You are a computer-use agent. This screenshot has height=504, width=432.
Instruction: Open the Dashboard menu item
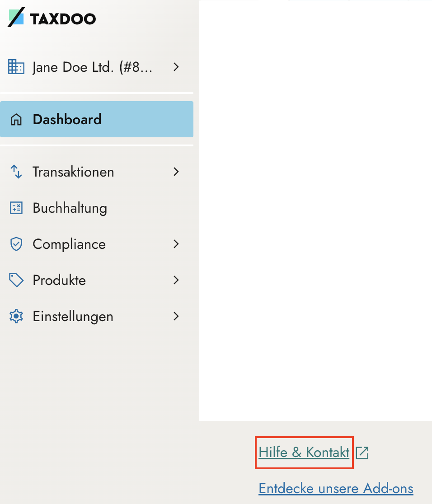point(67,120)
